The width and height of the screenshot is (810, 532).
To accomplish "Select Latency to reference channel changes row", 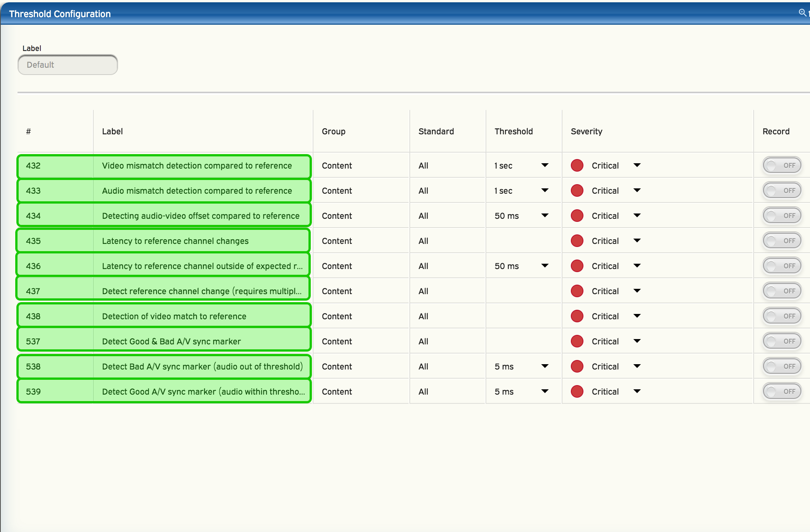I will coord(175,241).
